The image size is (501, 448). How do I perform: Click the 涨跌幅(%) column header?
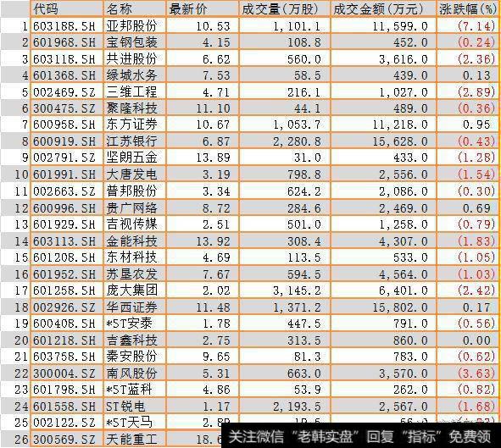[x=467, y=9]
